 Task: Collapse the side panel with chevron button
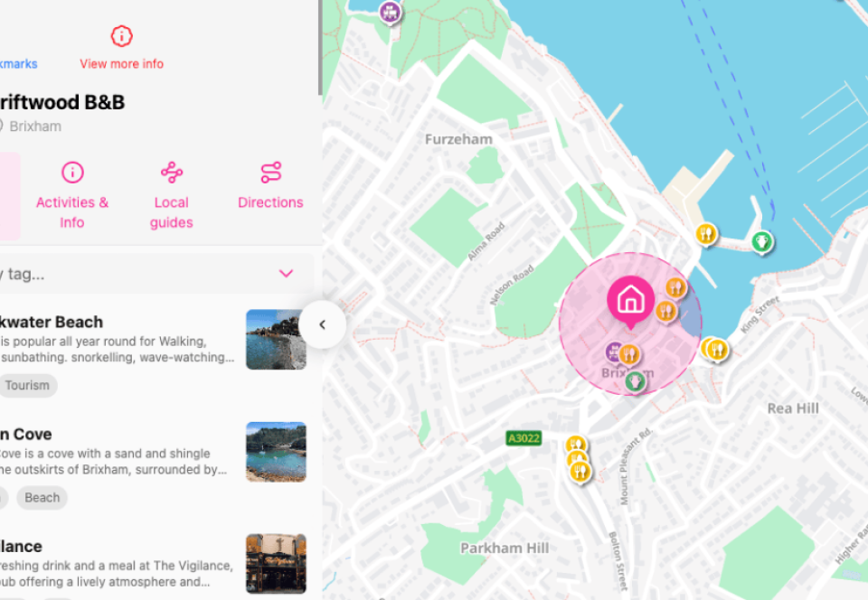click(322, 324)
